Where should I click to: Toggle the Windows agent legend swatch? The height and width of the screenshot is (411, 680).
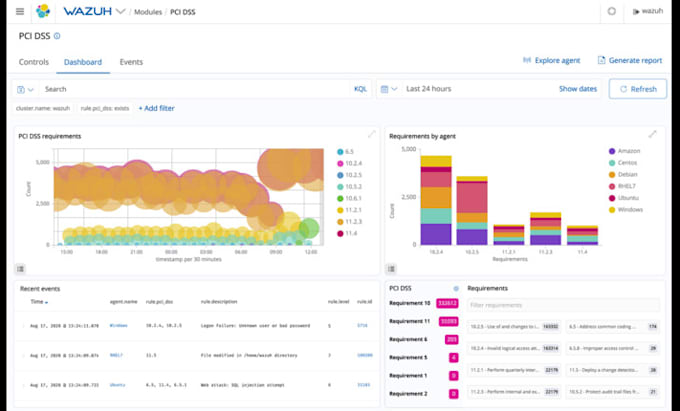[612, 210]
